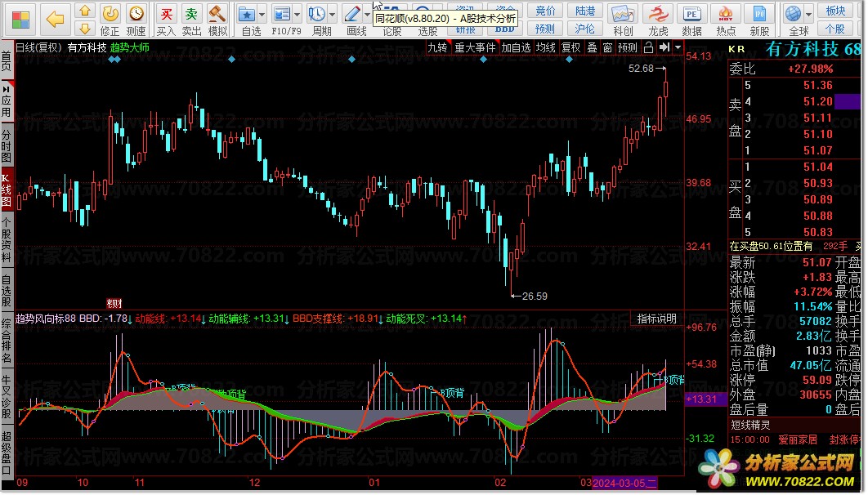Viewport: 868px width, 495px height.
Task: Toggle 均线 moving averages
Action: coord(545,48)
